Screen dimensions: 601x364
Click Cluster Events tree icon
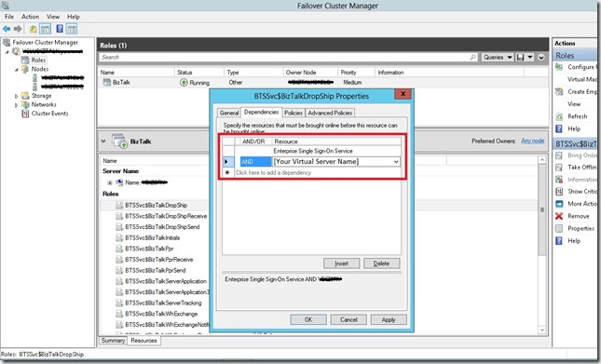coord(25,114)
